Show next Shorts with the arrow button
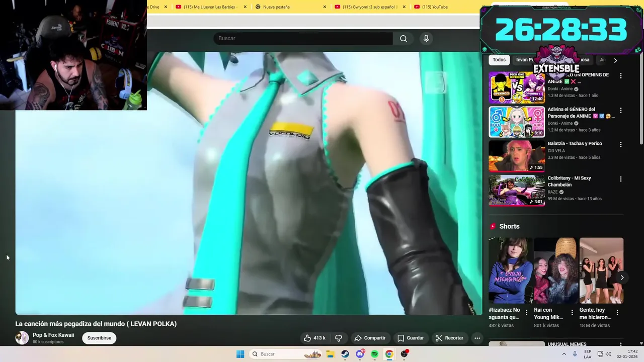This screenshot has height=362, width=644. [x=622, y=278]
